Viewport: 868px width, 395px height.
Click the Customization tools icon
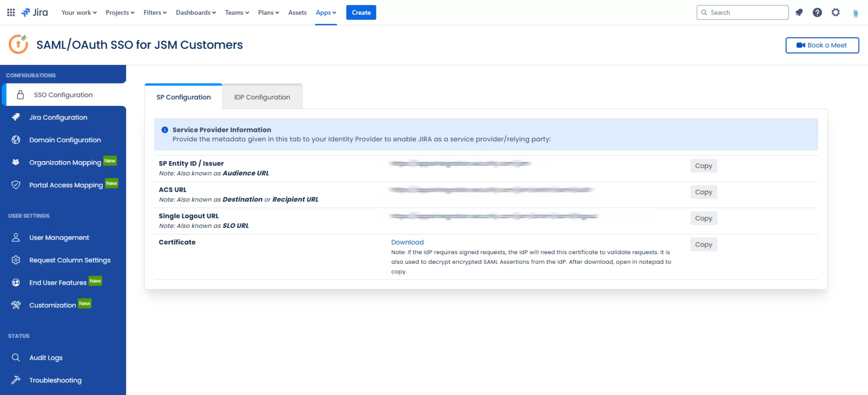point(16,305)
